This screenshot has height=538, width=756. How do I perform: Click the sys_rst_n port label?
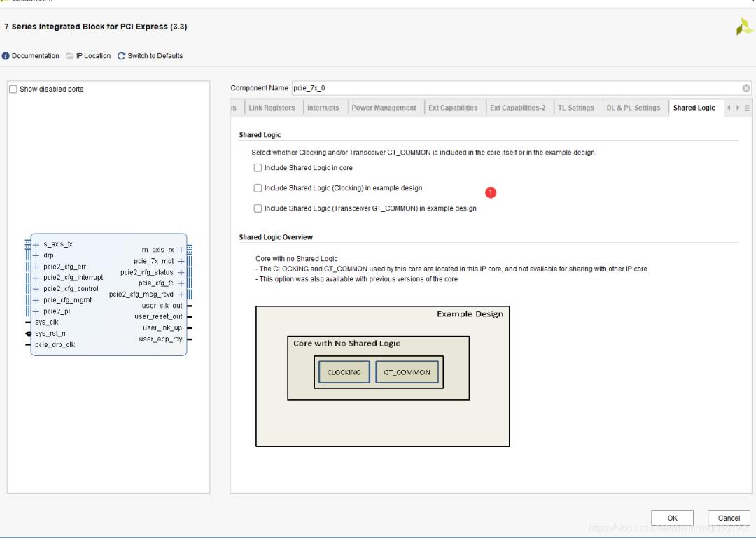50,334
